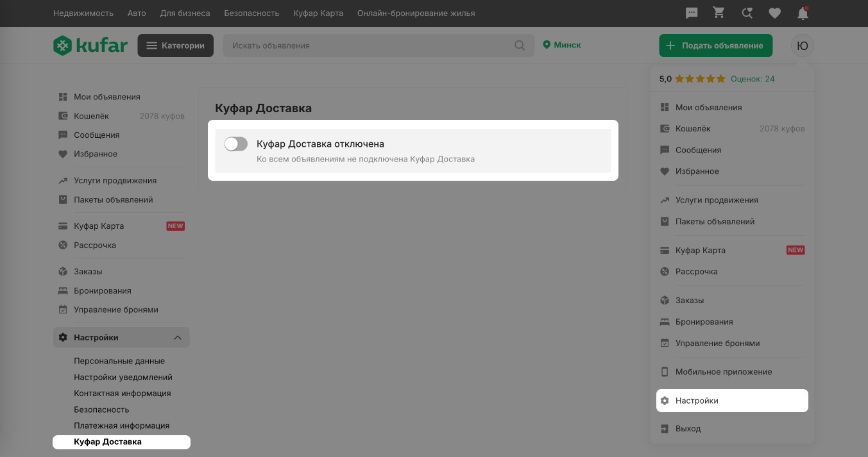Click the Kufar logo
This screenshot has width=868, height=457.
point(90,46)
